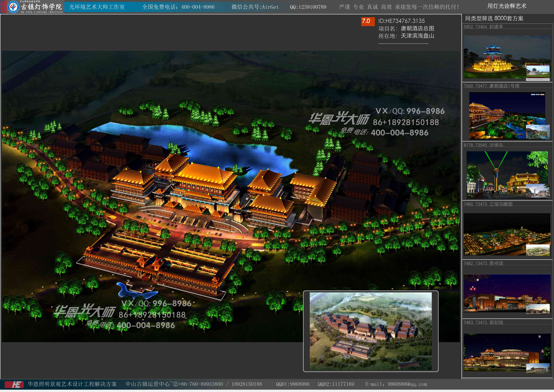Click the red HE logo in footer
The width and height of the screenshot is (554, 392).
14,385
